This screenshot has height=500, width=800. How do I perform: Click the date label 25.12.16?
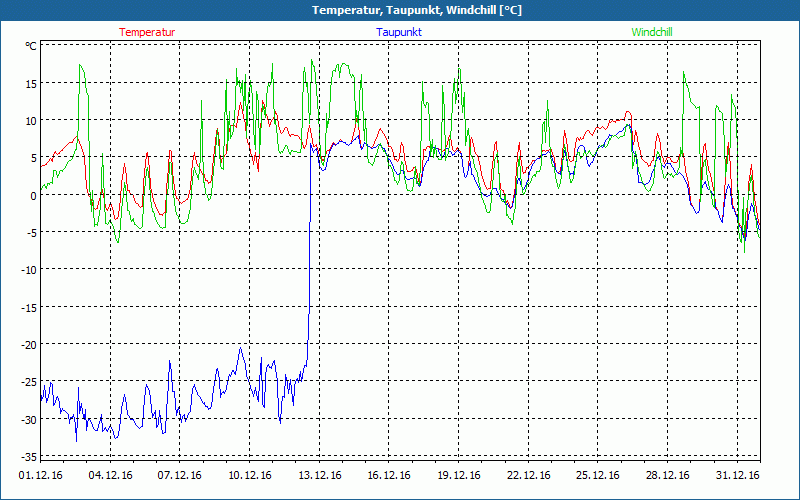tap(598, 475)
